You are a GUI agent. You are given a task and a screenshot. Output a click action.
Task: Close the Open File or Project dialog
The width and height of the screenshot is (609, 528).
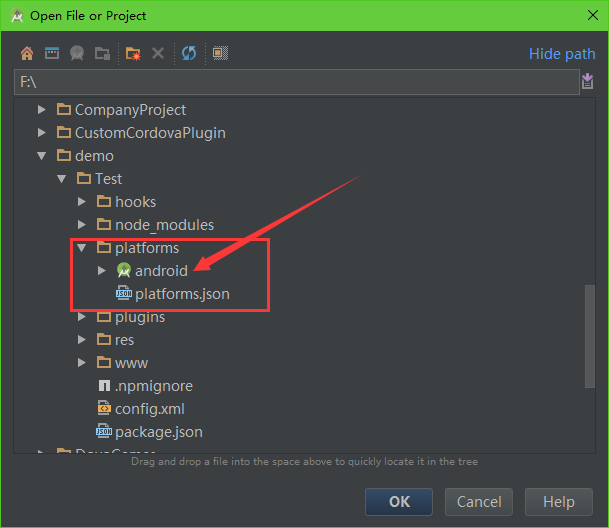pos(593,15)
